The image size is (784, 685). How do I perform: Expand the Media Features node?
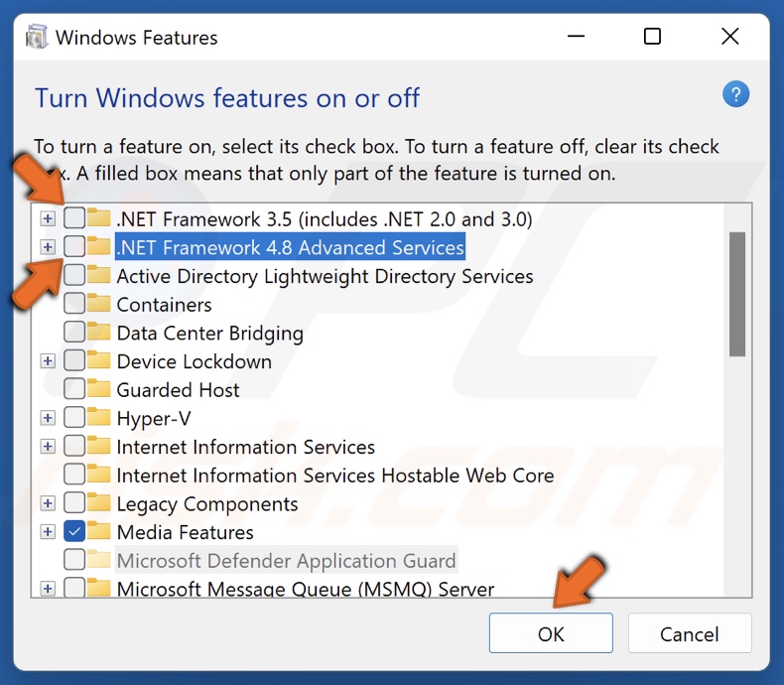(48, 531)
